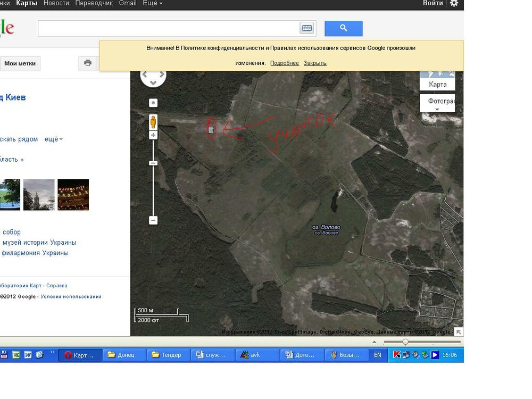Screen dimensions: 532x399
Task: Switch to the служ… Word document in taskbar
Action: click(x=212, y=355)
